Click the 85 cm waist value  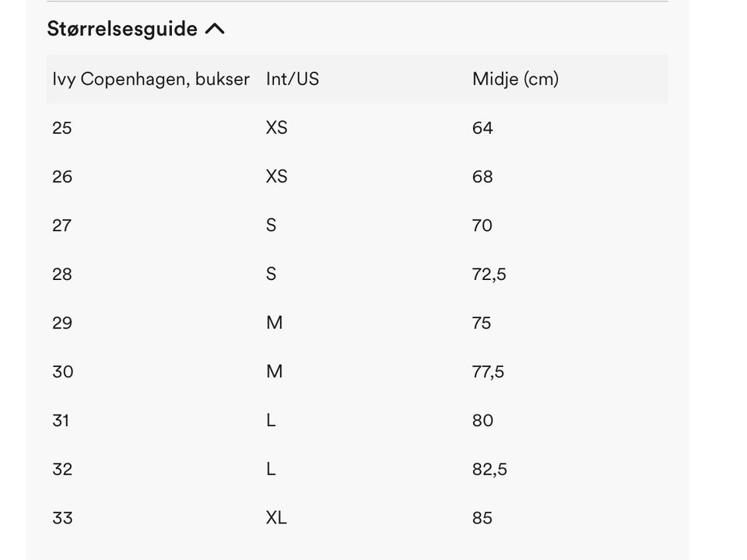click(482, 518)
